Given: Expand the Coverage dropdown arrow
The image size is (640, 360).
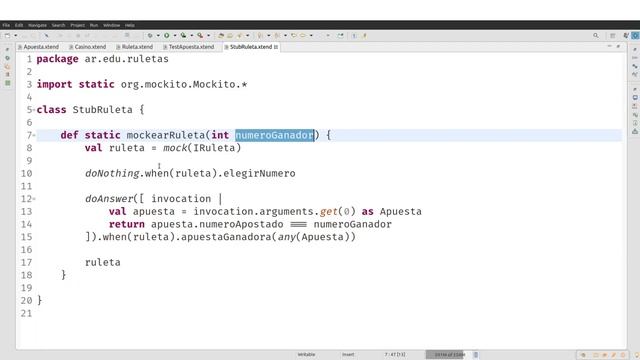Looking at the screenshot, I should pos(192,36).
